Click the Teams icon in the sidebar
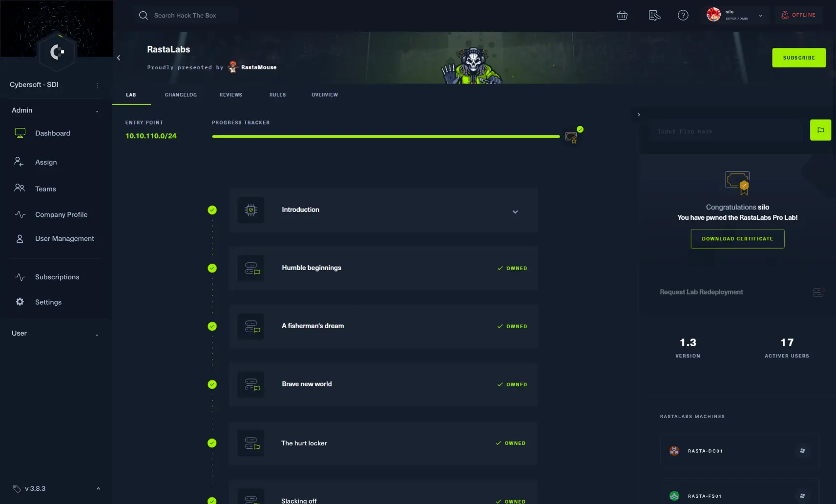Viewport: 836px width, 504px height. tap(19, 189)
